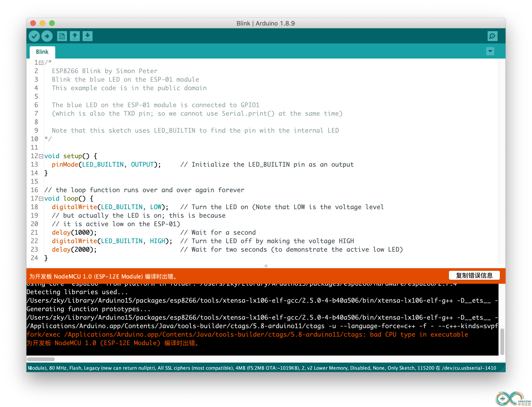Select the Blink sketch tab

(42, 52)
